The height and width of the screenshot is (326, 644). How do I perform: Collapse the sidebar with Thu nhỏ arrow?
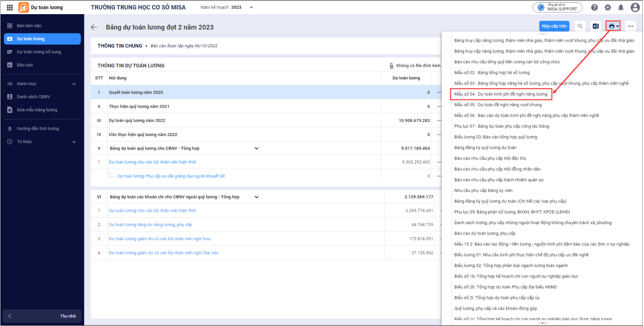click(x=10, y=316)
